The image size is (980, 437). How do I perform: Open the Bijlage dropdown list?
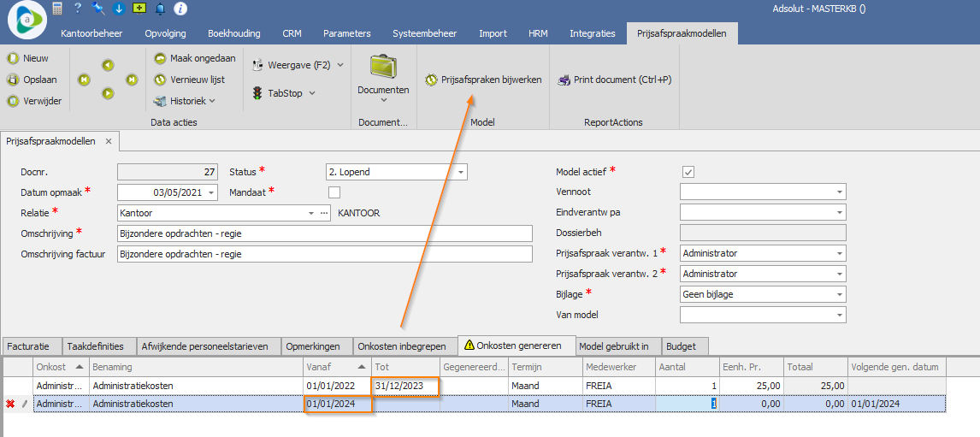[839, 294]
